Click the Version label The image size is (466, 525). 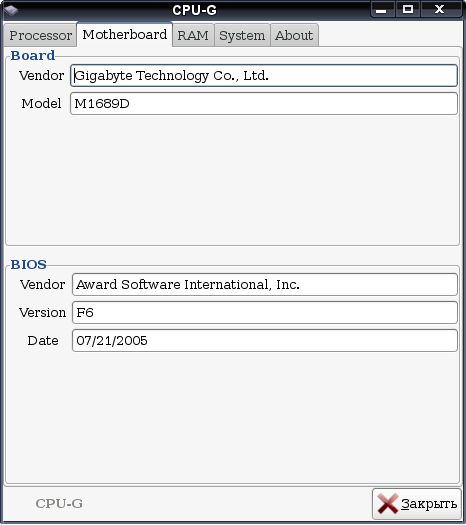[43, 313]
